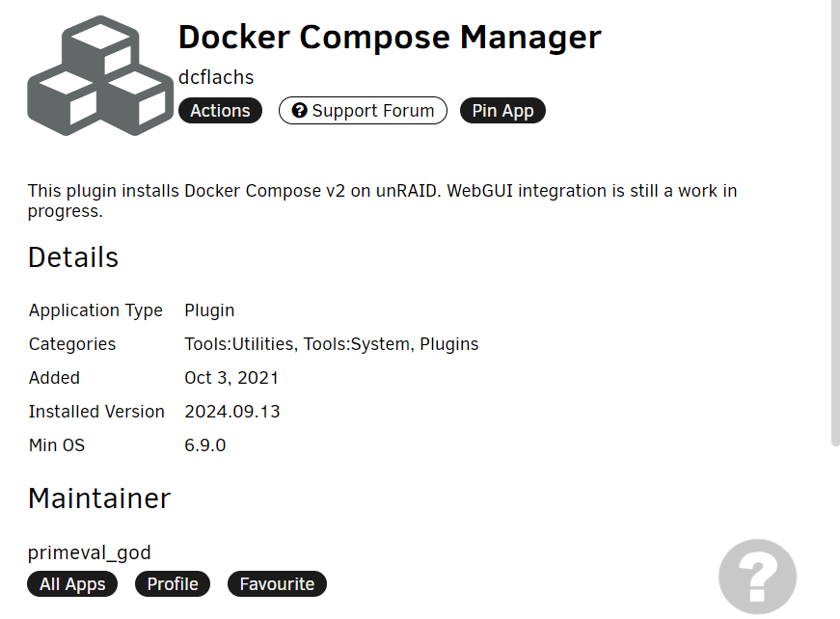840x619 pixels.
Task: Click the vertical scrollbar on the right
Action: [x=835, y=222]
